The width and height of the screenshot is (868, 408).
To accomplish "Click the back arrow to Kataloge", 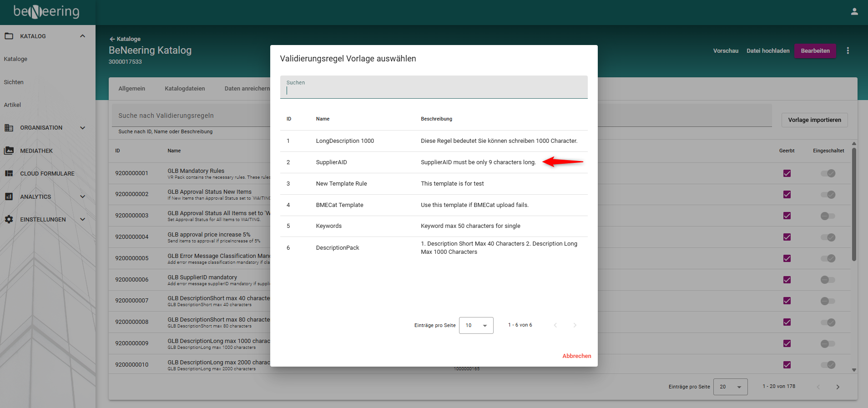I will coord(112,39).
